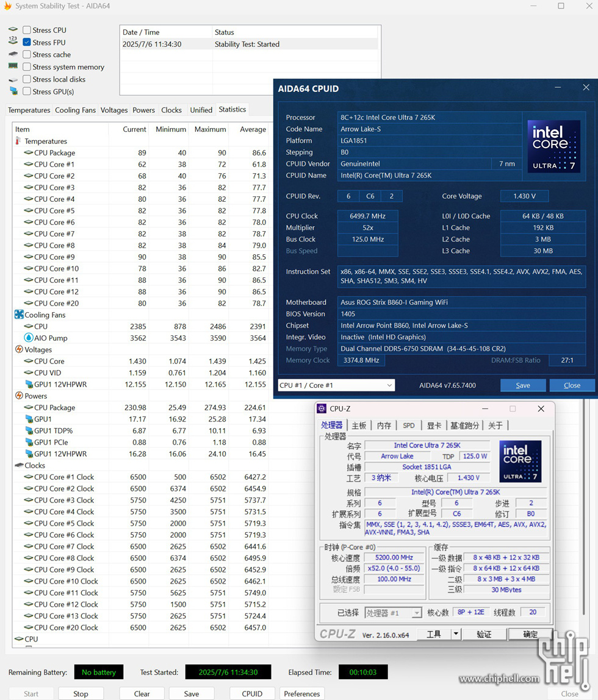The width and height of the screenshot is (598, 700).
Task: Click the CPU VID row icon
Action: (x=29, y=373)
